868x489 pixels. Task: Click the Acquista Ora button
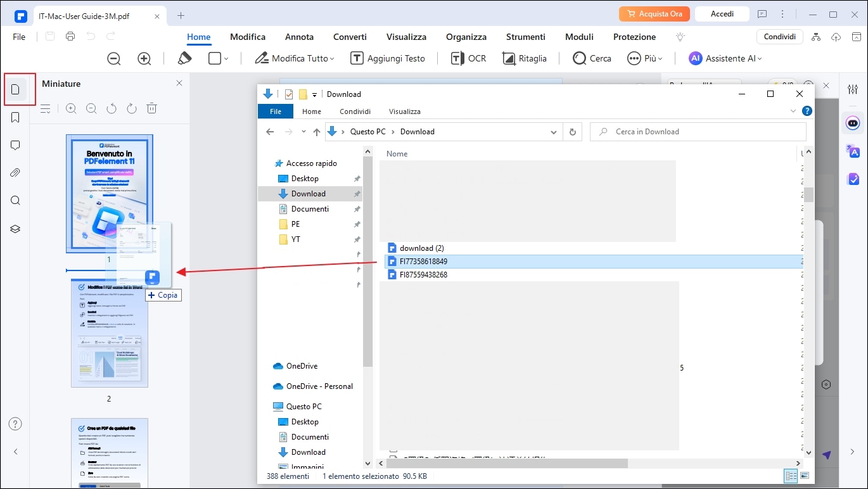pyautogui.click(x=654, y=14)
